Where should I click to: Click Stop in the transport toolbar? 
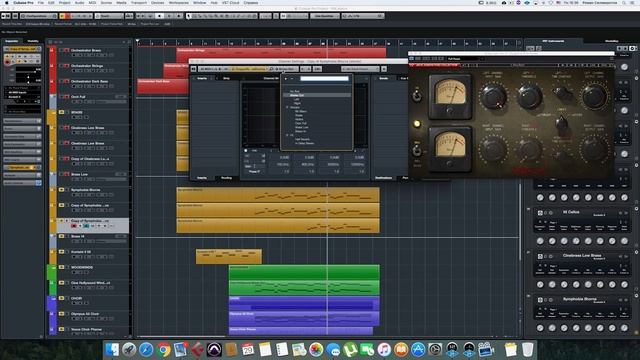click(x=160, y=16)
